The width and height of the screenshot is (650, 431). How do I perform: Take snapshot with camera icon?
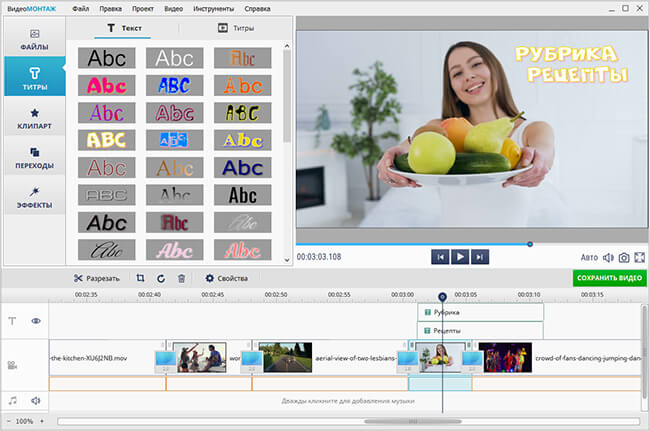[624, 257]
